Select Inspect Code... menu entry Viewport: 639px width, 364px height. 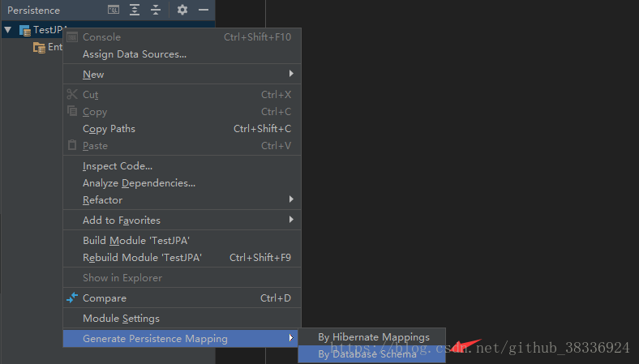coord(182,166)
